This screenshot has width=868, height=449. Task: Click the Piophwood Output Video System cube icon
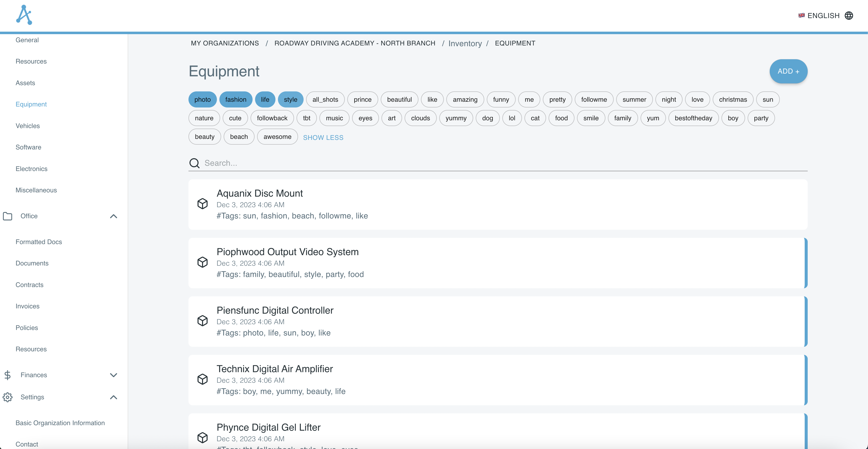coord(203,262)
